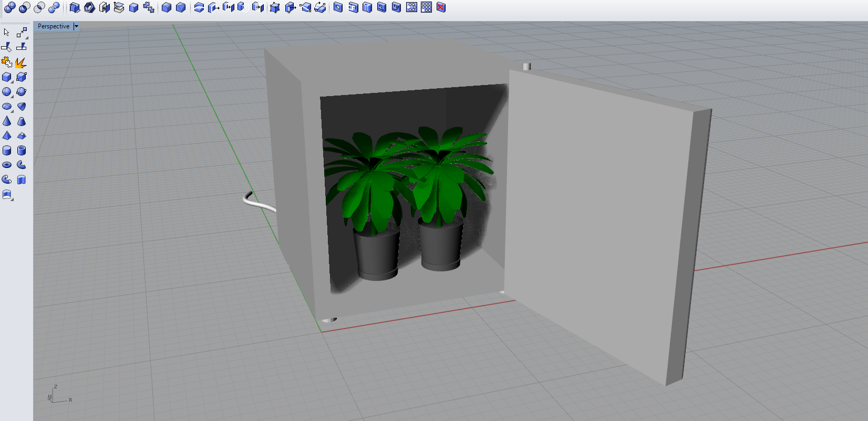Pick the Torus solid tool
The image size is (868, 421).
[7, 165]
